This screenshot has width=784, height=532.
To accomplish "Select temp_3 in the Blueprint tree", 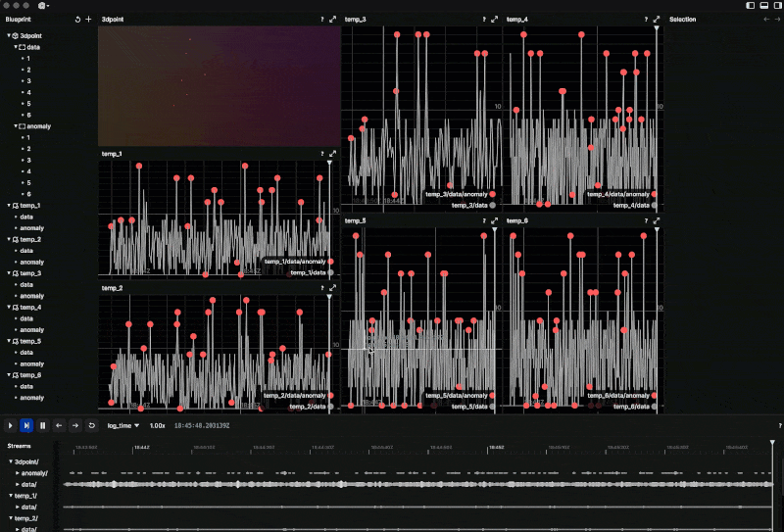I will [30, 273].
